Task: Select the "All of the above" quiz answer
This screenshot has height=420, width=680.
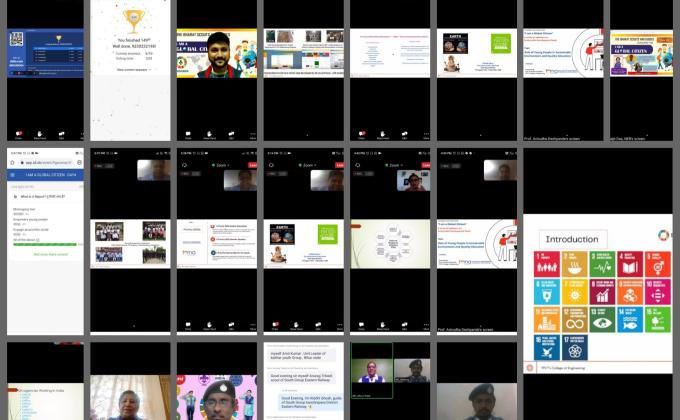Action: [26, 240]
